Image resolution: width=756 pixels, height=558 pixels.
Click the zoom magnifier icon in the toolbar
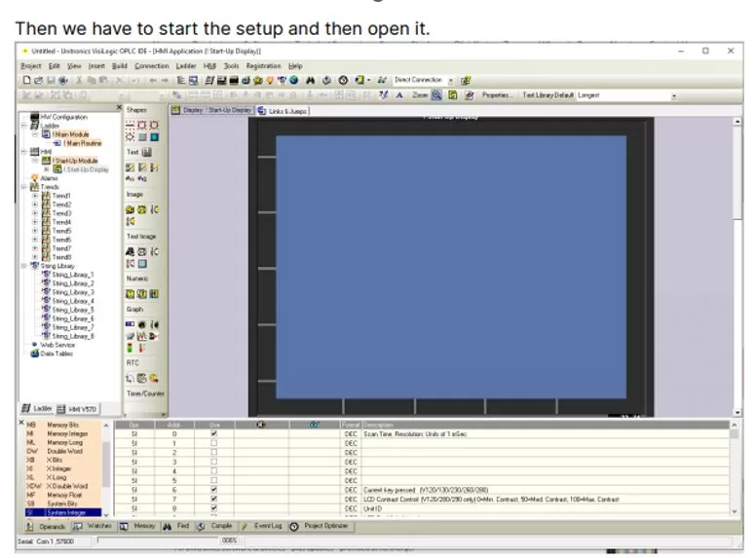[x=436, y=95]
